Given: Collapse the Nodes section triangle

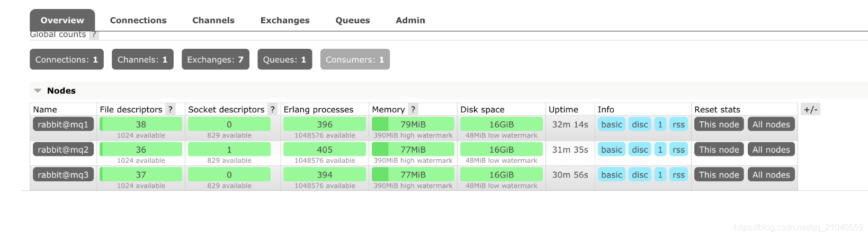Looking at the screenshot, I should coord(38,91).
